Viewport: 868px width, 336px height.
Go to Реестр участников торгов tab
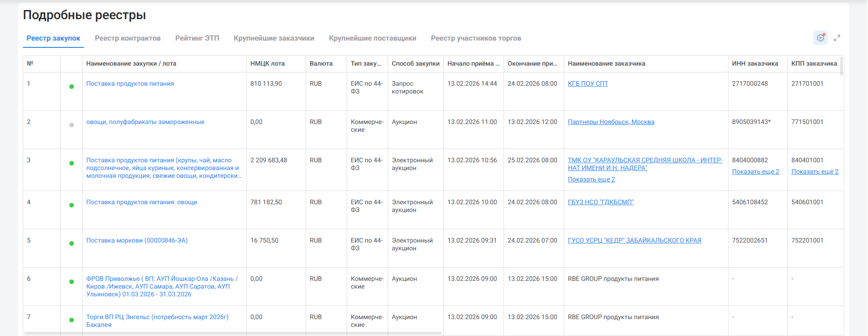click(476, 38)
